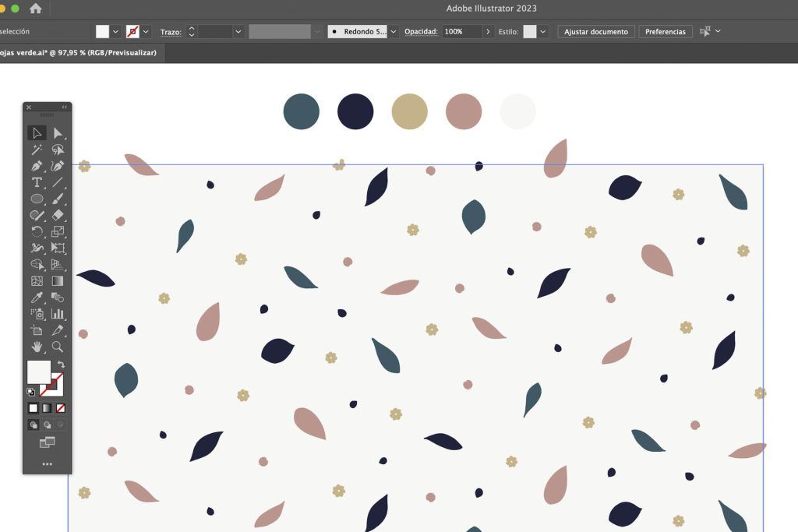798x532 pixels.
Task: Select the Shape Builder tool
Action: point(37,265)
